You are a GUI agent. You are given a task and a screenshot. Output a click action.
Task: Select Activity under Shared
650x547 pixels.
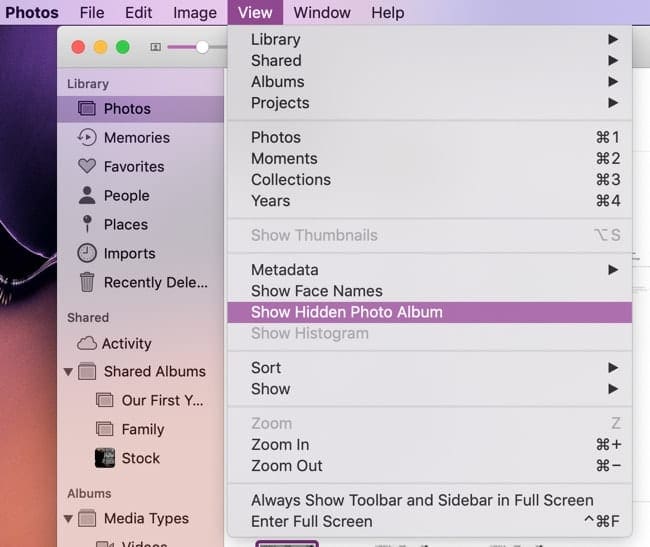141,344
